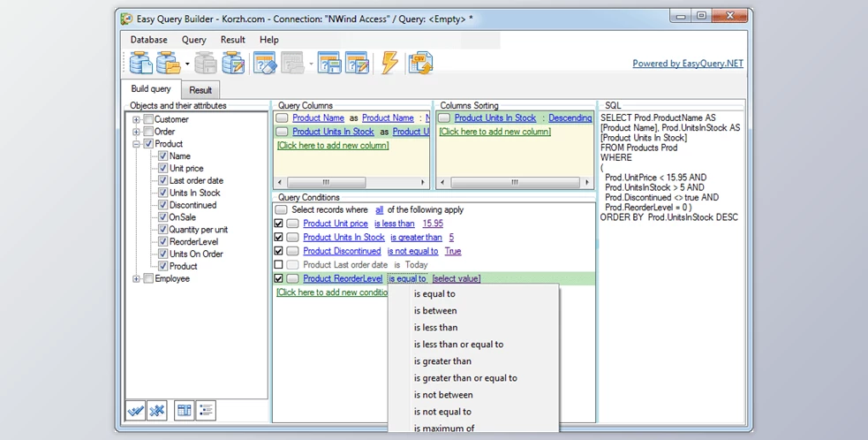Run the query with the lightning icon

389,63
